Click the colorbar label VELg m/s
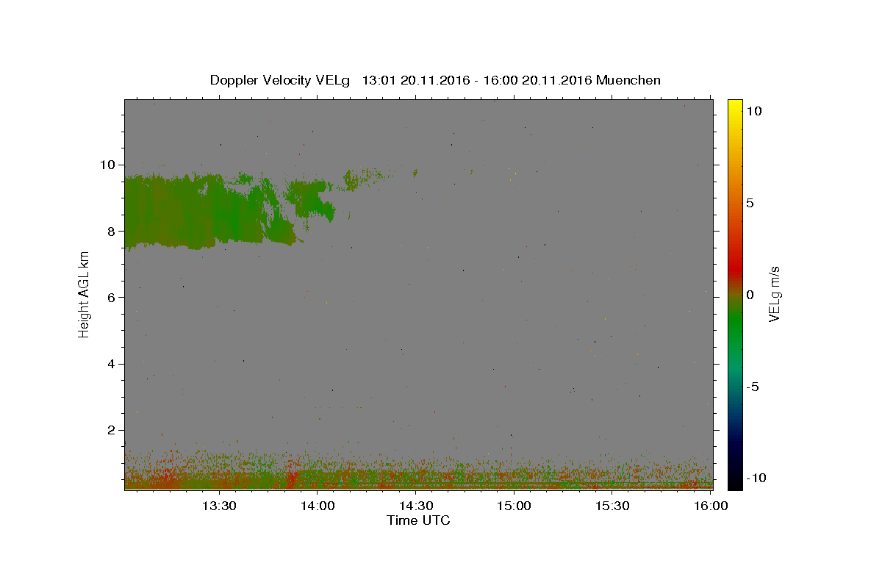Viewport: 882px width, 588px height. (774, 294)
